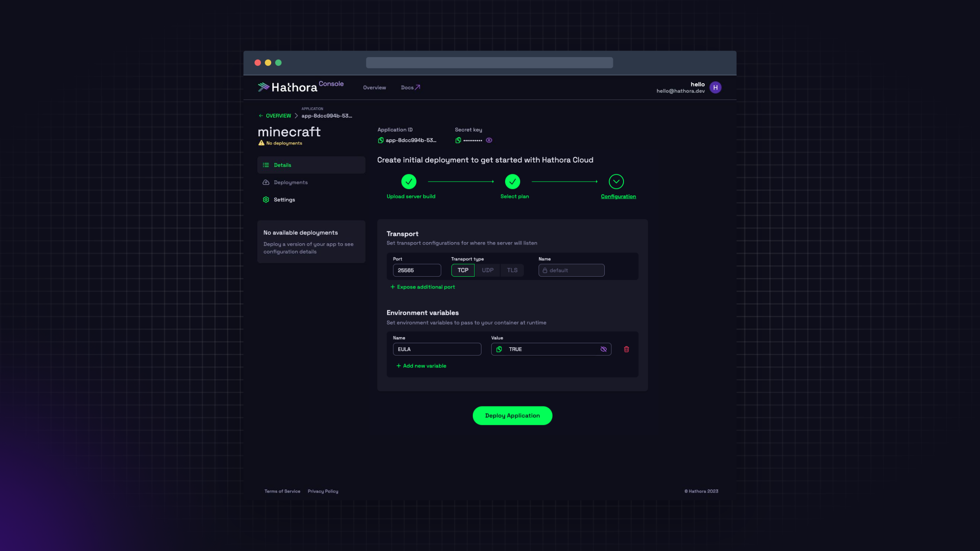The width and height of the screenshot is (980, 551).
Task: Select the Settings sidebar tab
Action: (x=311, y=200)
